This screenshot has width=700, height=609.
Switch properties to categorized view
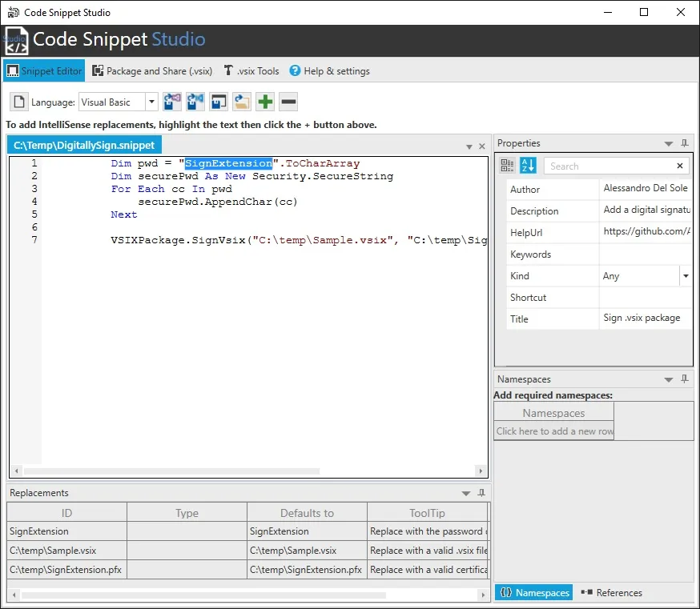click(508, 166)
